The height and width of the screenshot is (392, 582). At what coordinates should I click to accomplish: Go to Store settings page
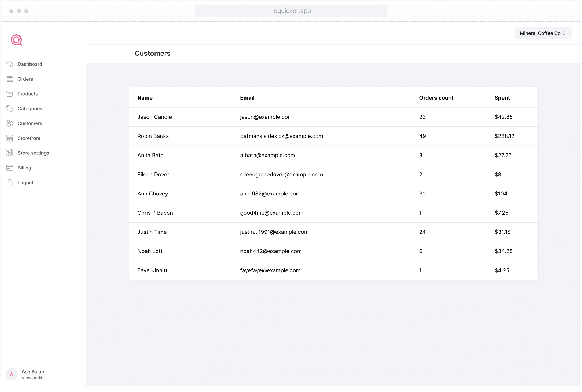pyautogui.click(x=33, y=153)
